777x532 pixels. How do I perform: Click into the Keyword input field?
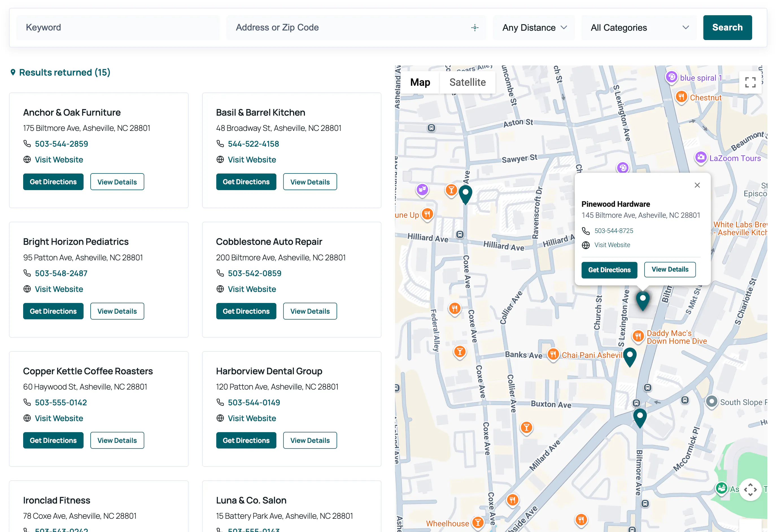coord(118,28)
